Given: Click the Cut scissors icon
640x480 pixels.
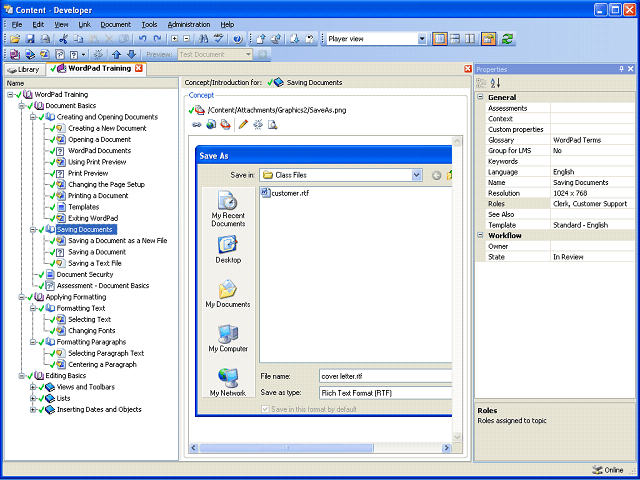Looking at the screenshot, I should click(x=63, y=39).
